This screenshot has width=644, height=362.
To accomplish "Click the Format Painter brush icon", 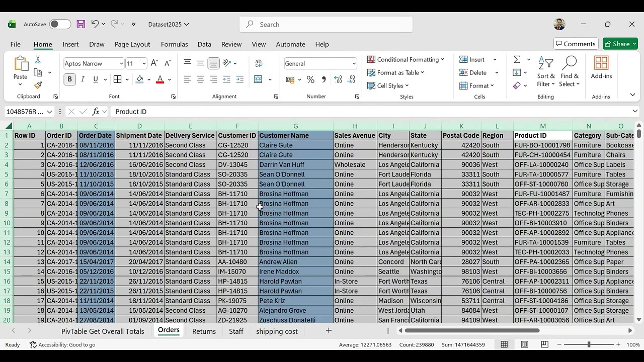I will [x=38, y=85].
